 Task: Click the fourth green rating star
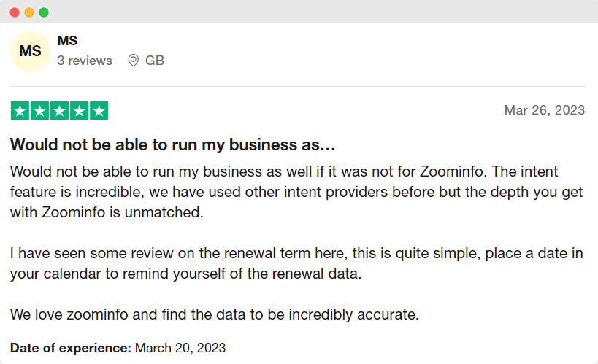[x=79, y=111]
